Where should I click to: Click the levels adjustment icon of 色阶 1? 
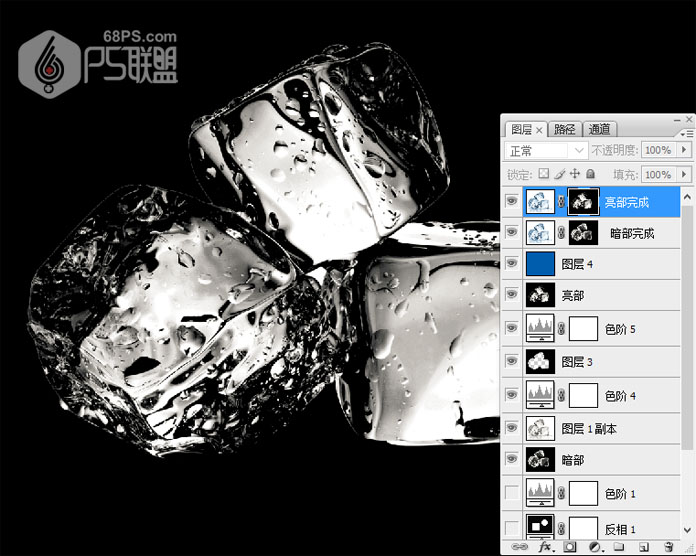540,493
